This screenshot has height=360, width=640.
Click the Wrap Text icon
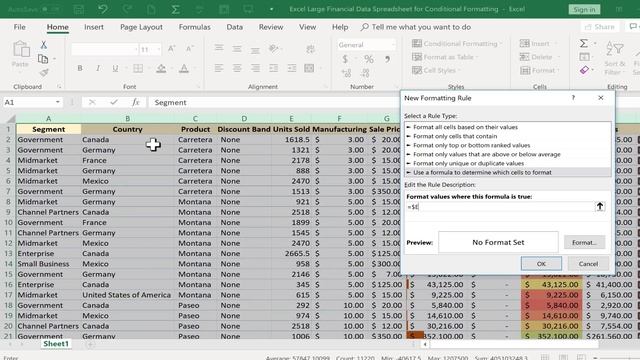[x=311, y=49]
